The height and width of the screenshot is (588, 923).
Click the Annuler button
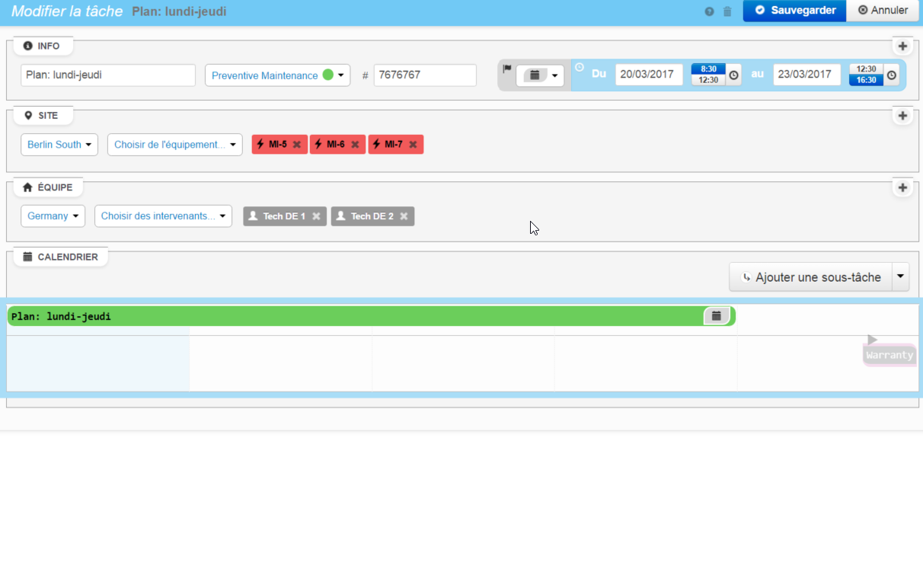pos(883,11)
